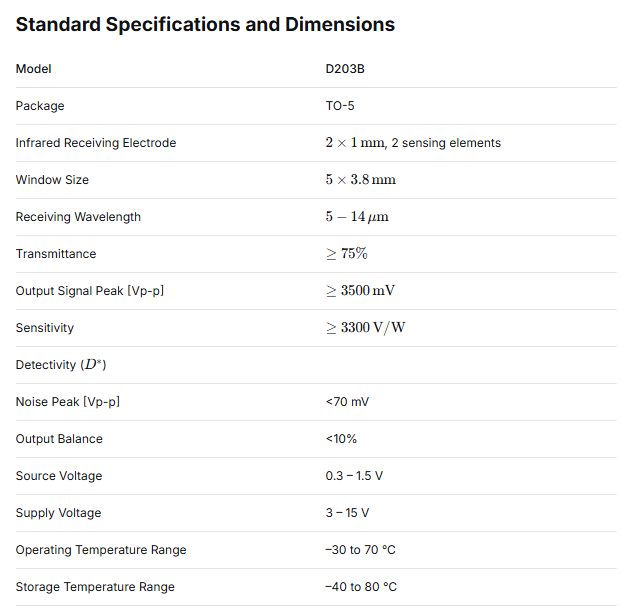This screenshot has width=620, height=606.
Task: Click the Receiving Wavelength label
Action: coord(78,217)
